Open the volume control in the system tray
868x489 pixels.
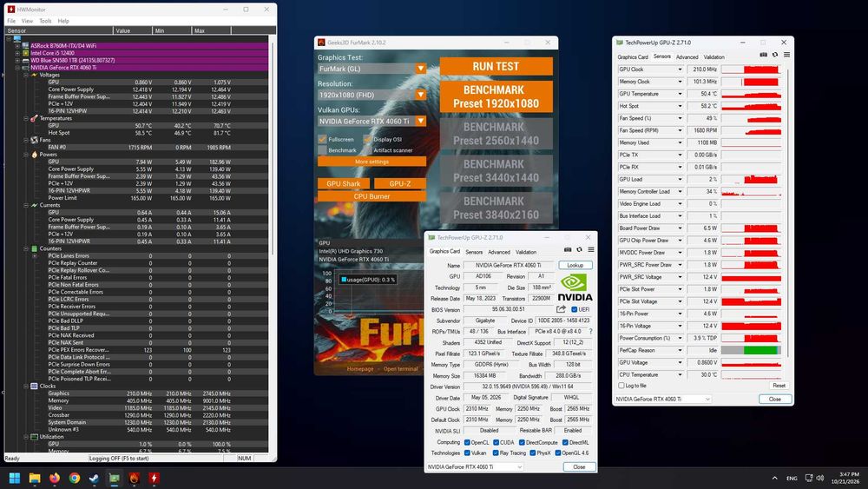tap(820, 478)
